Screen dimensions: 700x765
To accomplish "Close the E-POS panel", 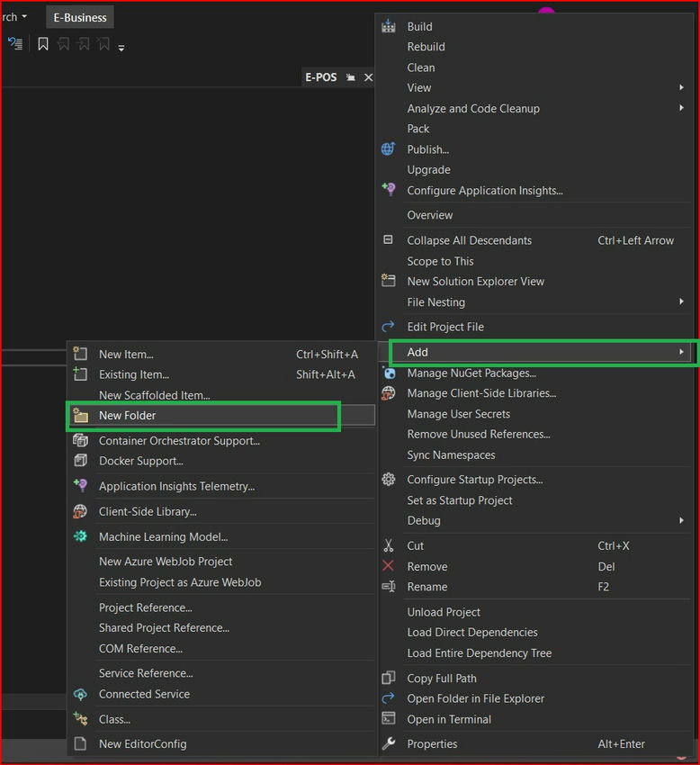I will (368, 77).
